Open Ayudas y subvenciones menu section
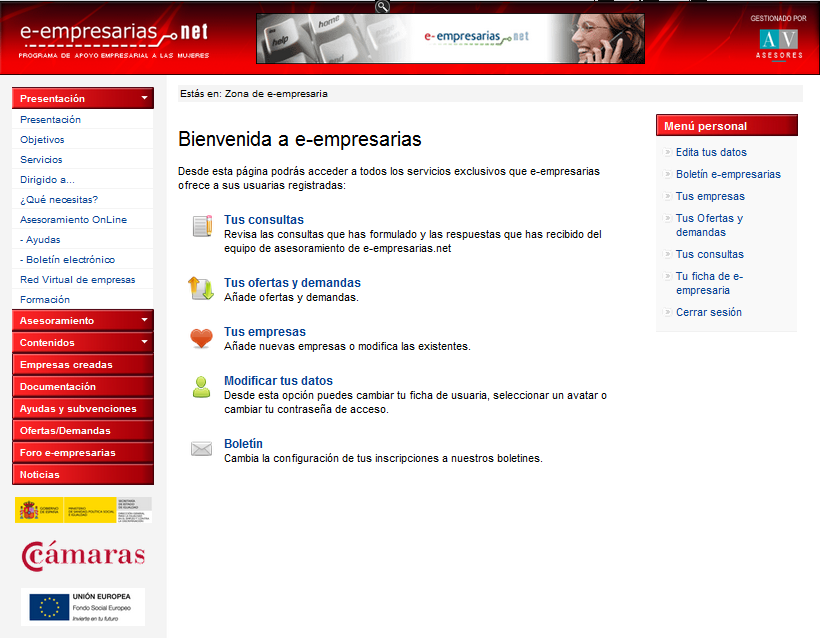820x638 pixels. tap(83, 408)
